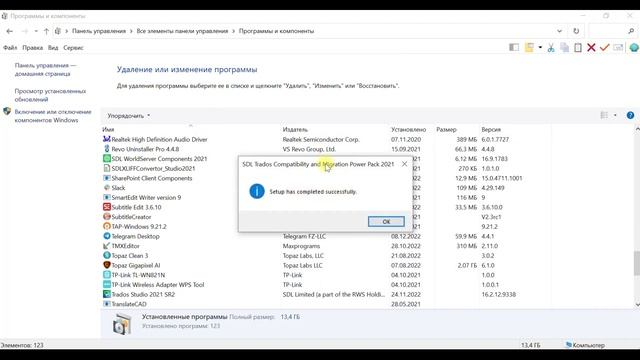This screenshot has width=640, height=360.
Task: Select Subtitle Edit 3.6.10
Action: pos(136,207)
